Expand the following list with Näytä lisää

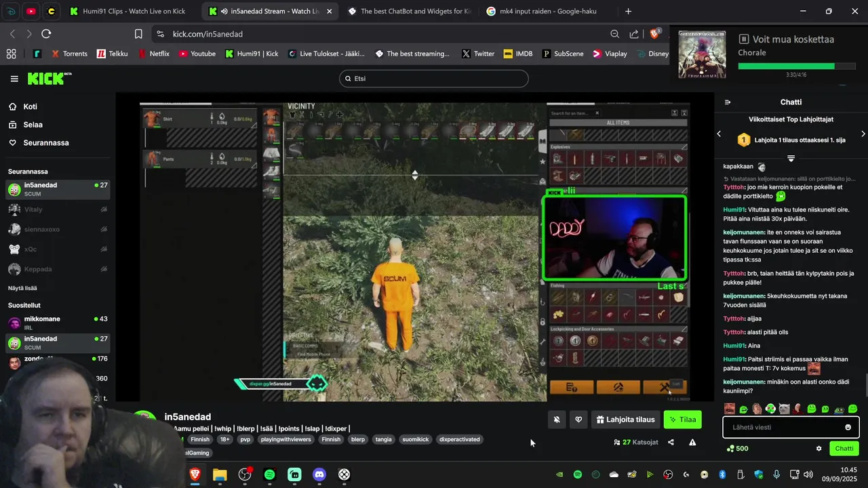[x=22, y=288]
